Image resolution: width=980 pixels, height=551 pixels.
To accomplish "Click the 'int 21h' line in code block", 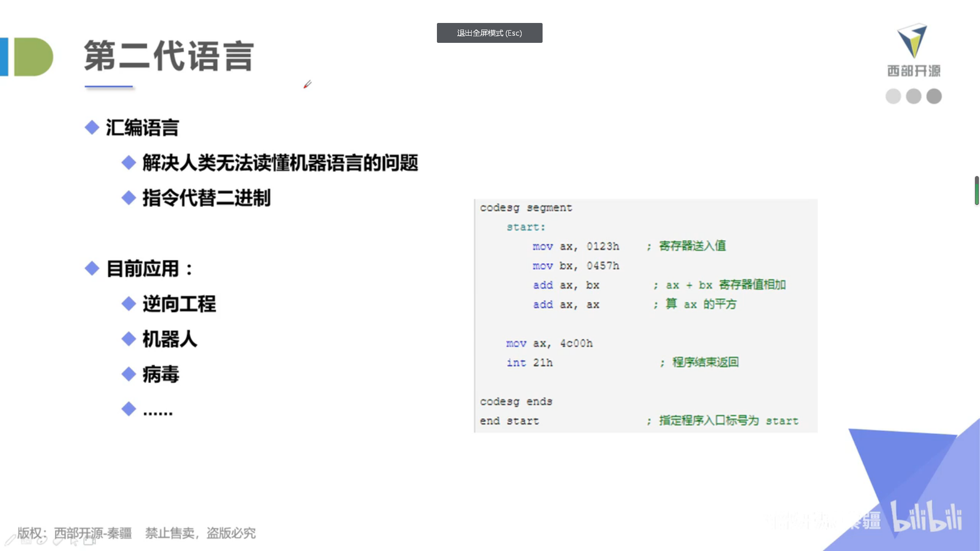I will pos(529,363).
